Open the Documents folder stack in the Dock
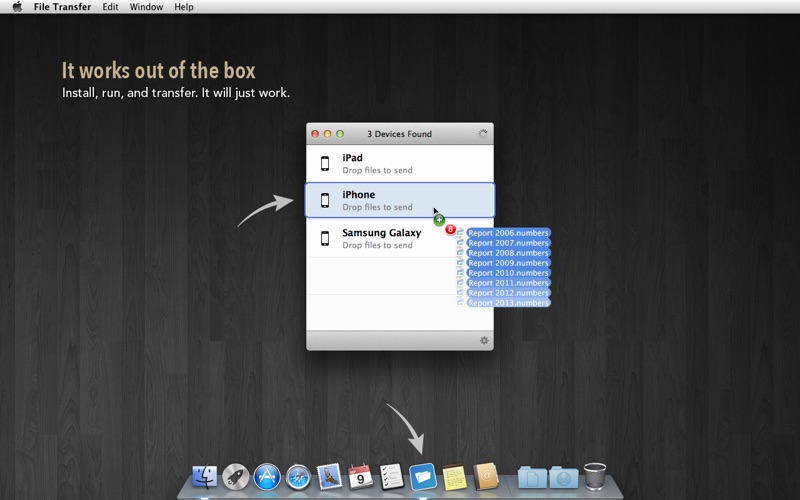Viewport: 800px width, 500px height. (x=532, y=477)
